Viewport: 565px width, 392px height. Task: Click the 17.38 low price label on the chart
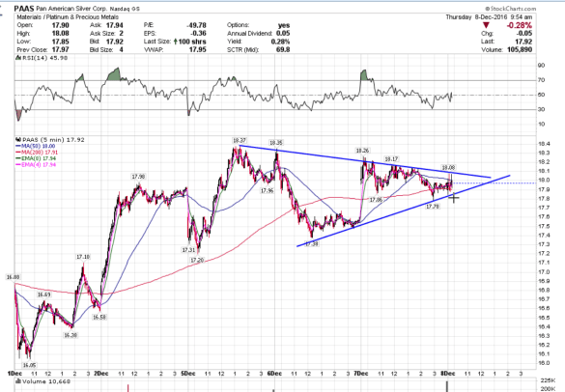(x=312, y=244)
